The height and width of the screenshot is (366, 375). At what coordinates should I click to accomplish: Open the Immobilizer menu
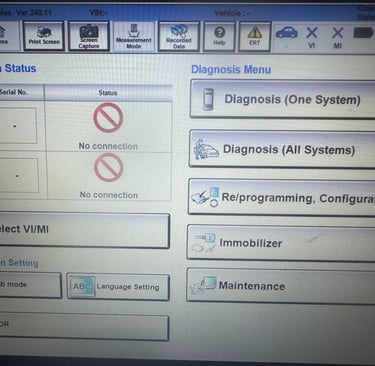281,243
